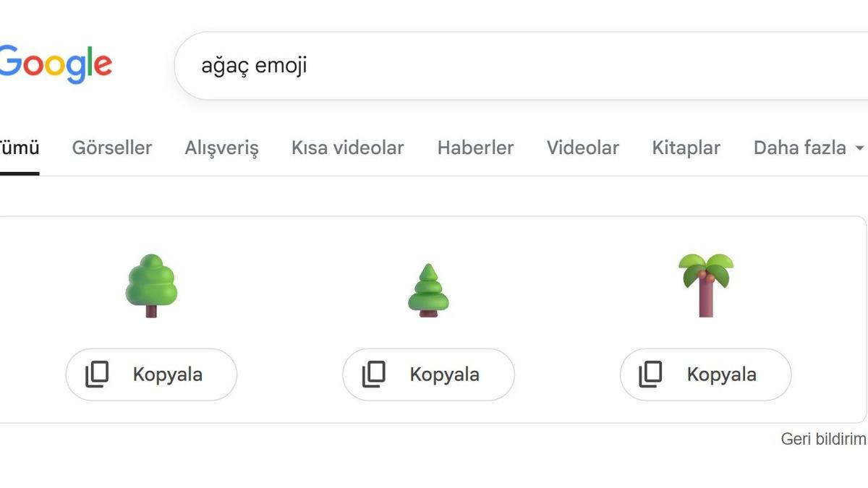Switch to the Görseller tab

[x=111, y=147]
